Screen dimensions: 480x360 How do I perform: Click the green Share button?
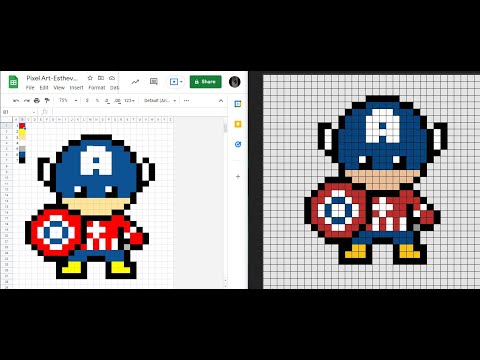point(205,82)
